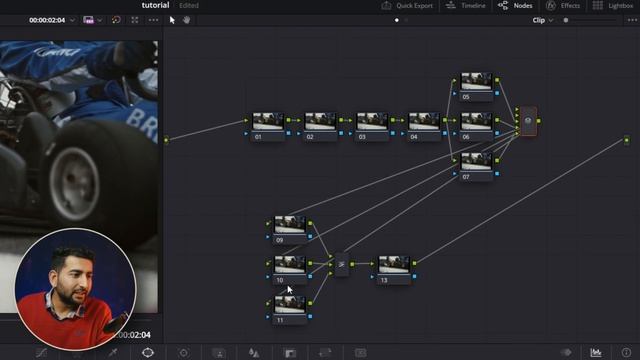Viewport: 640px width, 360px height.
Task: Toggle bypass color grades icon
Action: tap(116, 20)
